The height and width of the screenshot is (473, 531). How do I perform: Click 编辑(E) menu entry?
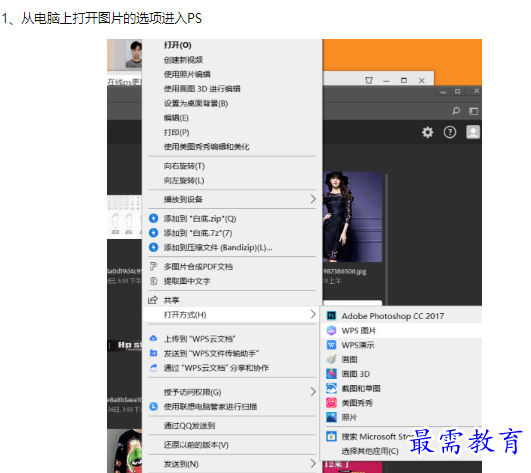click(176, 118)
